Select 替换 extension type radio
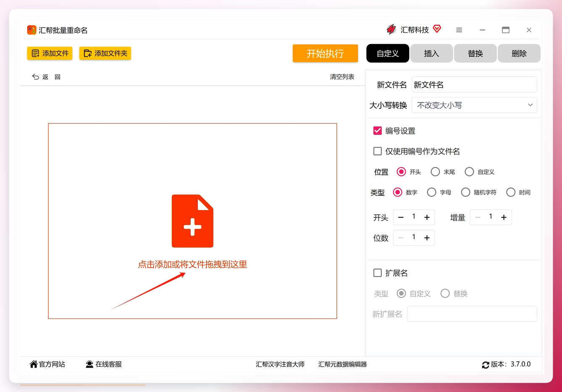562x392 pixels. [x=445, y=293]
